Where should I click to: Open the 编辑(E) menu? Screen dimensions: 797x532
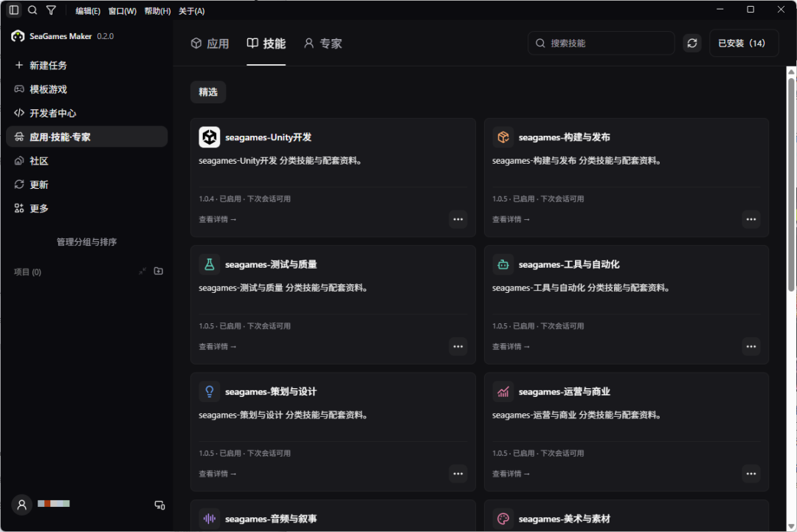tap(88, 10)
